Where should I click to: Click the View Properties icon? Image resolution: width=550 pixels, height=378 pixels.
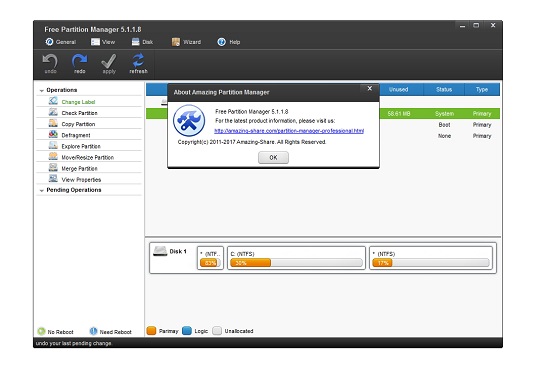[53, 179]
